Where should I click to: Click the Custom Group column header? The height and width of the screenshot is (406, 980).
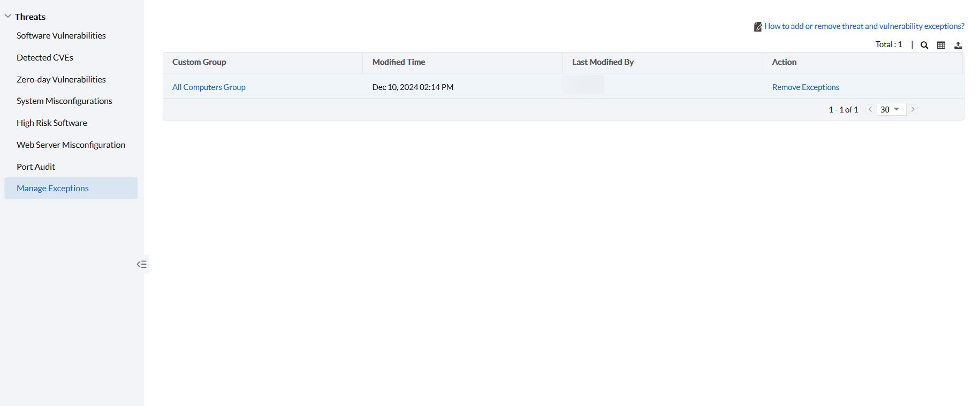tap(263, 62)
